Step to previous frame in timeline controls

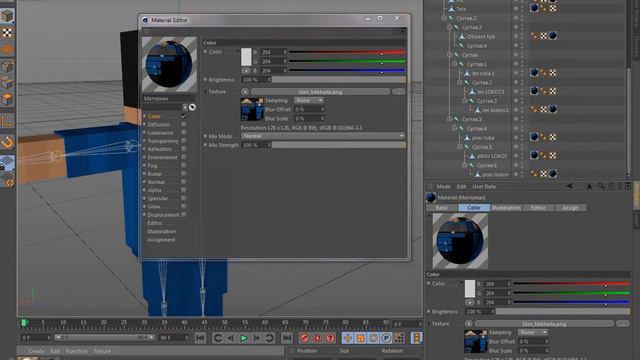tap(231, 338)
